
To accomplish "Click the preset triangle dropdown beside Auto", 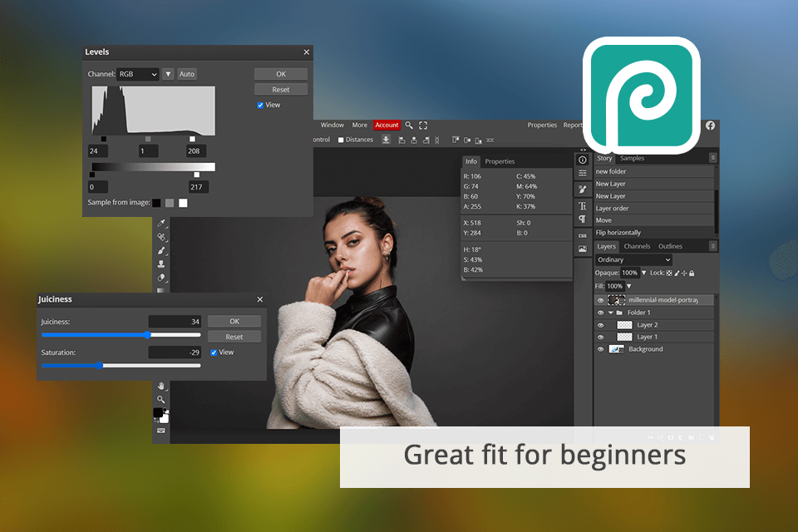I will pyautogui.click(x=168, y=74).
